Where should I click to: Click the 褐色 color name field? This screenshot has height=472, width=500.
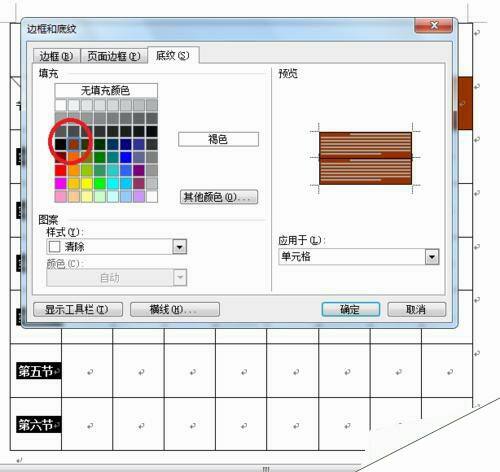tap(218, 139)
